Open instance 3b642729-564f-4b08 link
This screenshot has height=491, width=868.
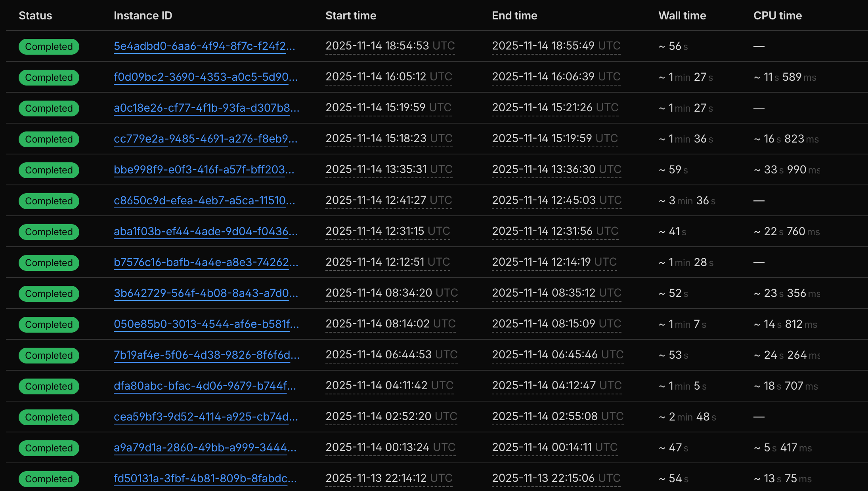click(x=206, y=293)
